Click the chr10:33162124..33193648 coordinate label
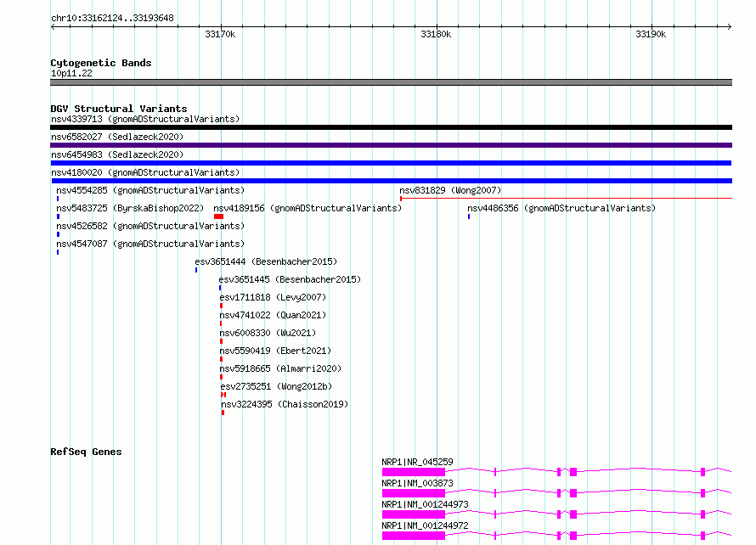Image resolution: width=756 pixels, height=545 pixels. (112, 19)
